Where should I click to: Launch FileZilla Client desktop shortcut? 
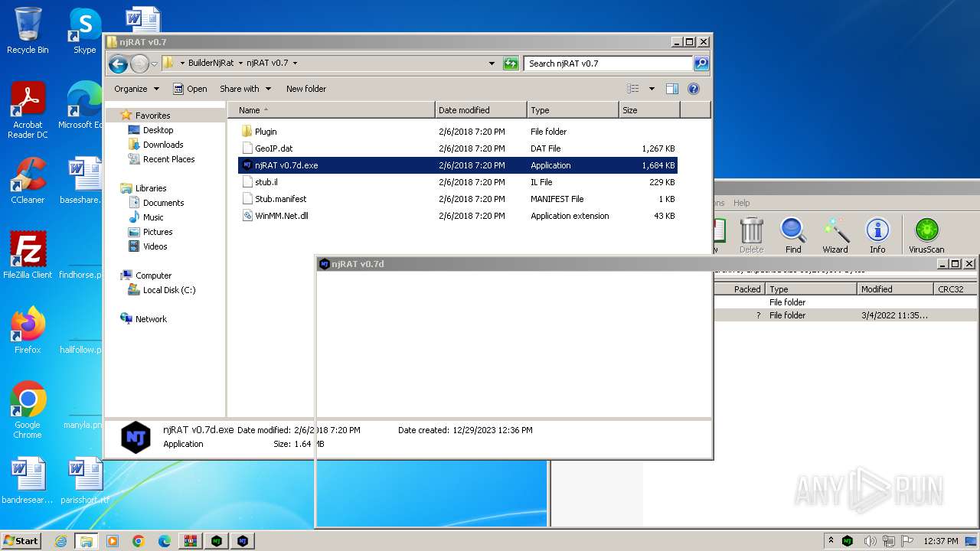[28, 255]
